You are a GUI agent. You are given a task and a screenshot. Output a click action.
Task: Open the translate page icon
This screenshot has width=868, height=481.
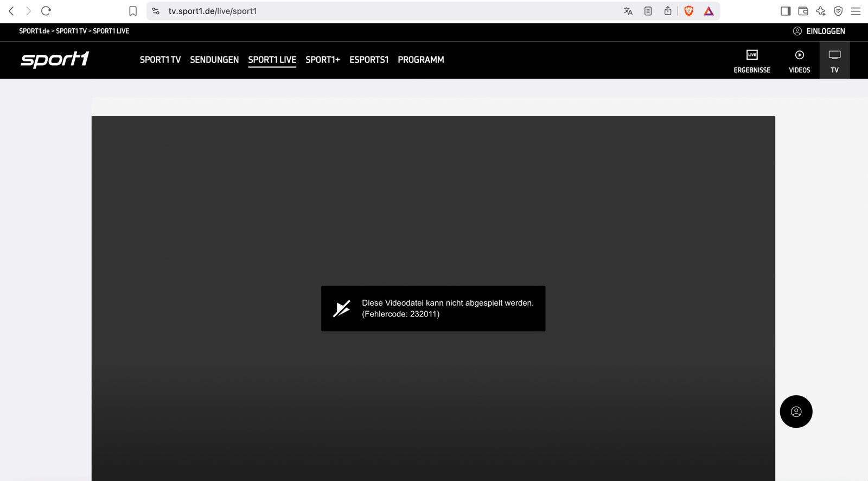[x=628, y=11]
